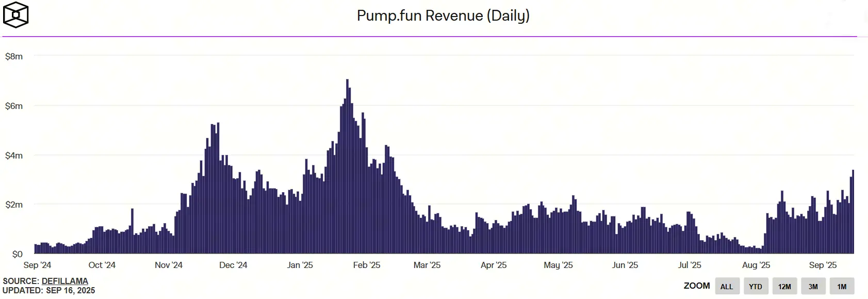The image size is (868, 299).
Task: Set chart zoom to 1M
Action: coord(842,287)
